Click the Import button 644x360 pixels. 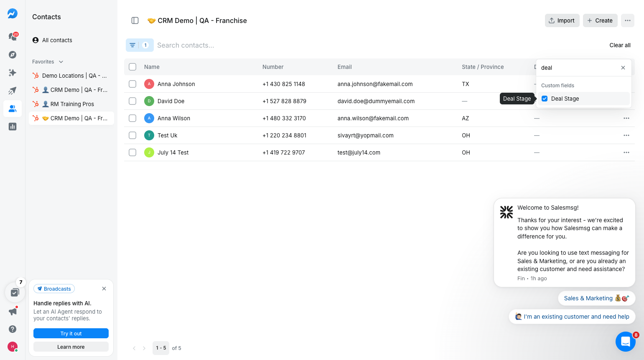pyautogui.click(x=562, y=20)
